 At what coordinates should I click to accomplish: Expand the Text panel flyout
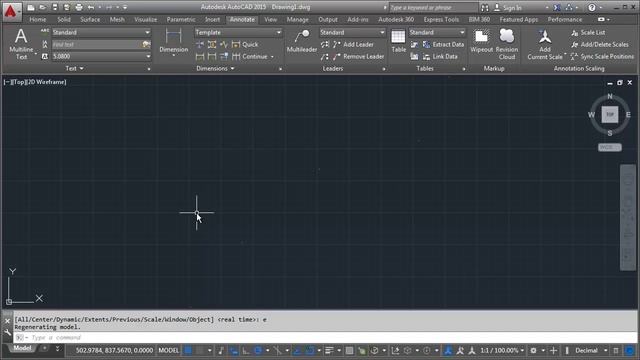74,69
